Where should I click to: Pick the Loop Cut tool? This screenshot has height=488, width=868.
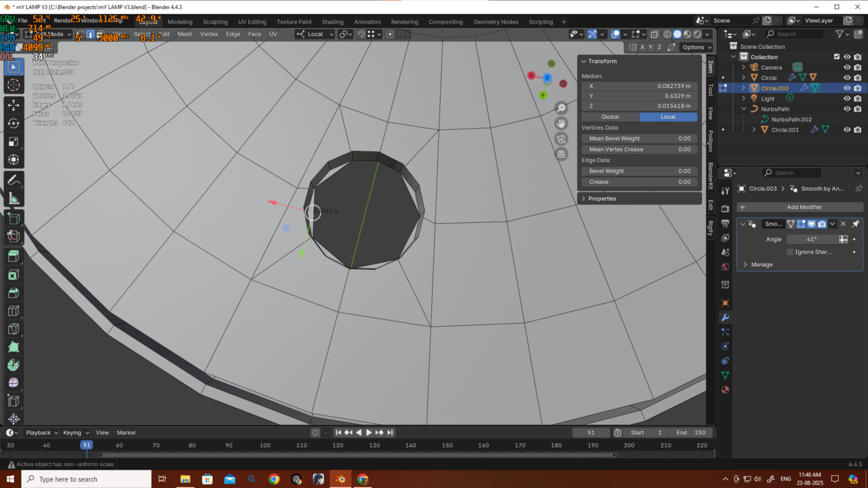coord(14,311)
